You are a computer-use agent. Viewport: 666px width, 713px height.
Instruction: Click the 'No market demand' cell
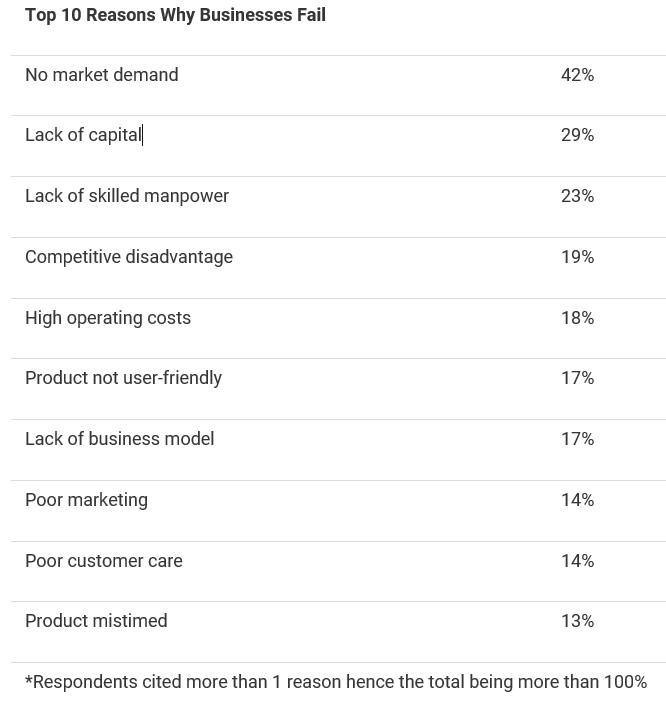[102, 75]
